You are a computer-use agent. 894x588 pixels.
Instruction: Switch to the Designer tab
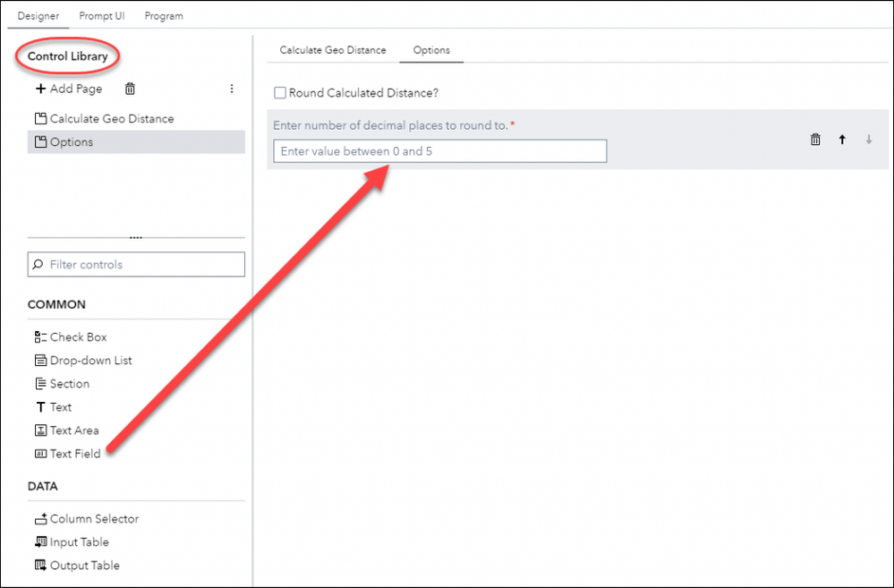38,16
